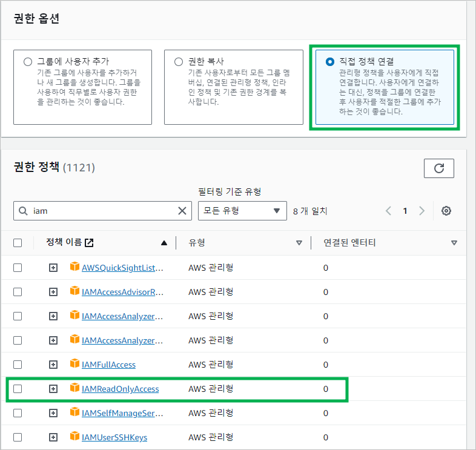
Task: Click 8 개 일치 match count
Action: (310, 211)
